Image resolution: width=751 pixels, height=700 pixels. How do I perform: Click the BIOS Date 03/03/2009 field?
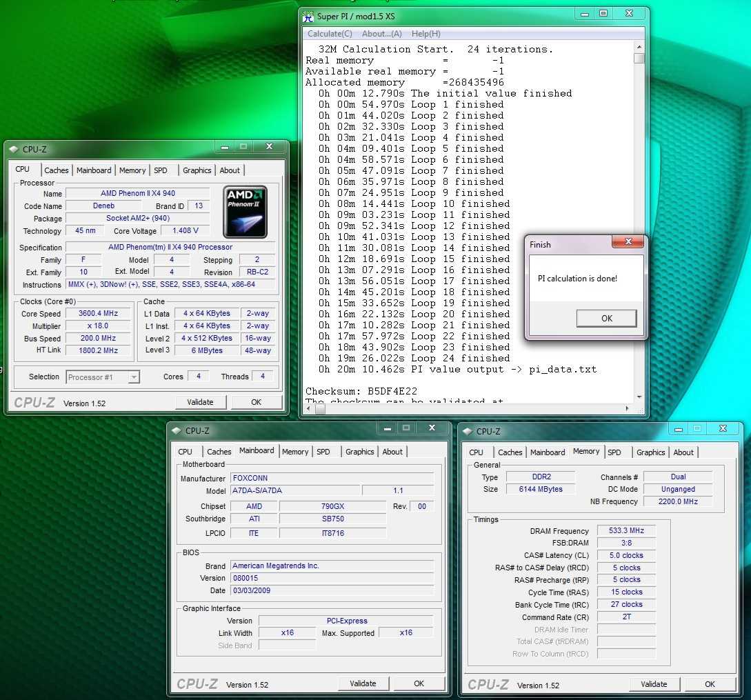(332, 591)
